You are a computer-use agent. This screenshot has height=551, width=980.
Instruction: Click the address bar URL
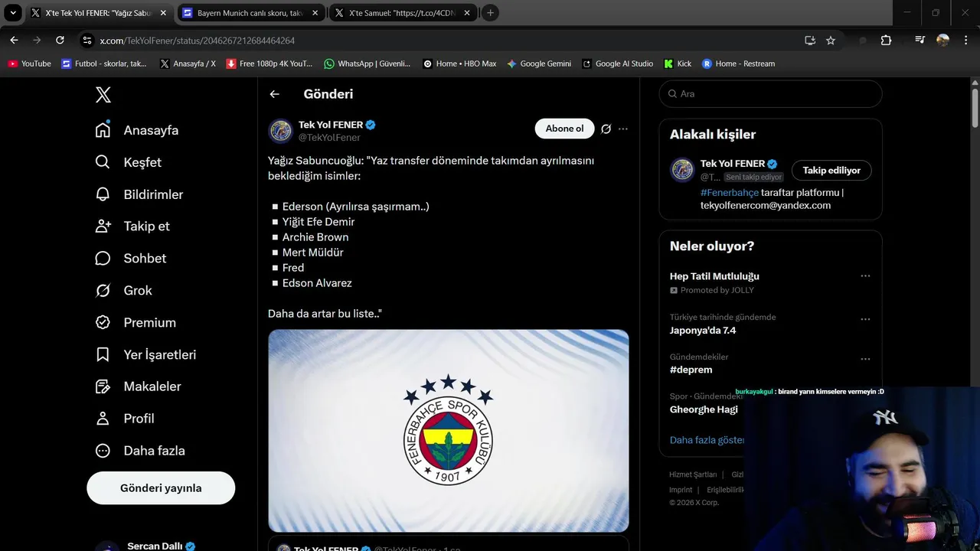197,41
